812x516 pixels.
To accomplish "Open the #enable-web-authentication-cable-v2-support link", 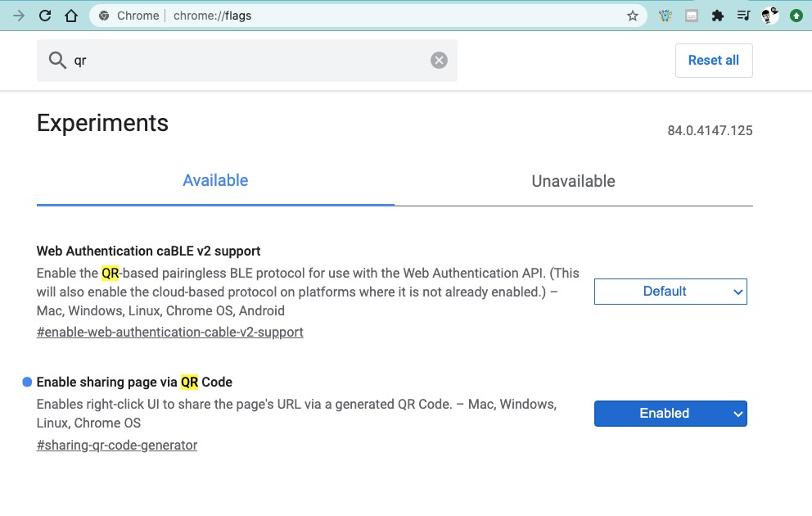I will (x=170, y=332).
